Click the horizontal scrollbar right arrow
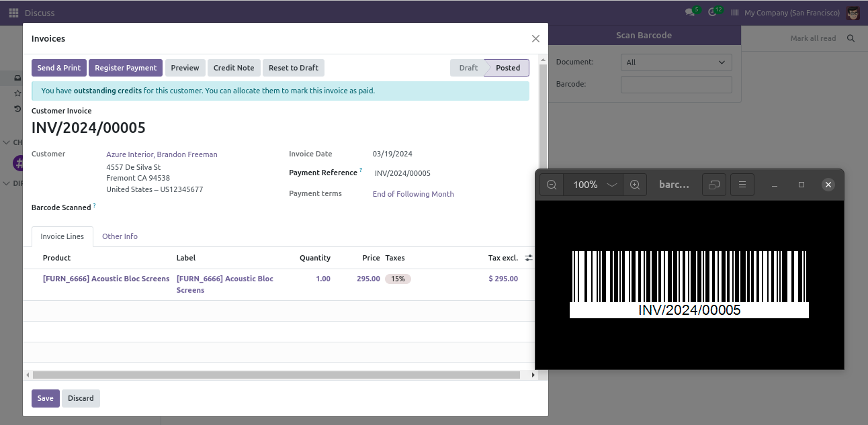 (x=534, y=375)
